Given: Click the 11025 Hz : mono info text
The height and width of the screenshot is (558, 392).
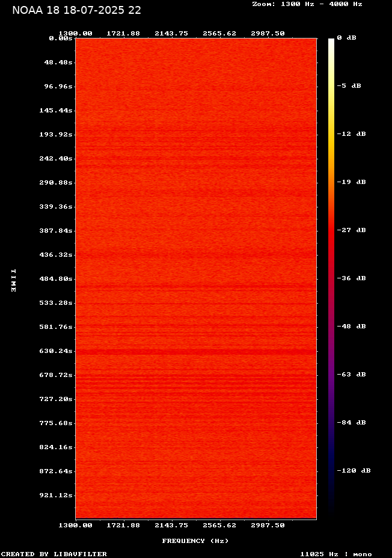Looking at the screenshot, I should click(336, 554).
